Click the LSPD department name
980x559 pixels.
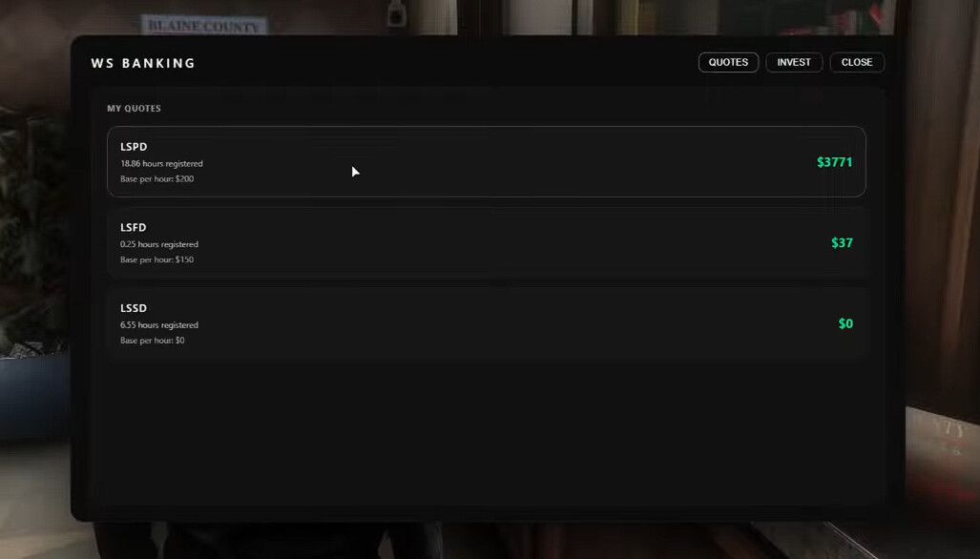click(x=134, y=147)
